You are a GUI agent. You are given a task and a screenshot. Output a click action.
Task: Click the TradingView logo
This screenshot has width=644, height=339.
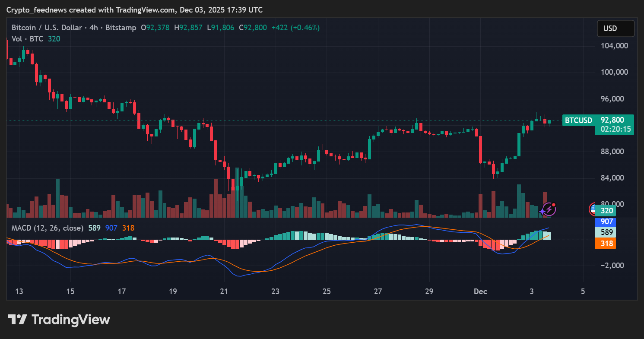[59, 320]
